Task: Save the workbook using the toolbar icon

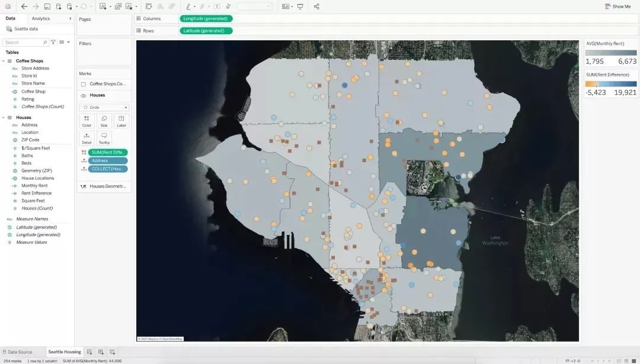Action: pos(47,7)
